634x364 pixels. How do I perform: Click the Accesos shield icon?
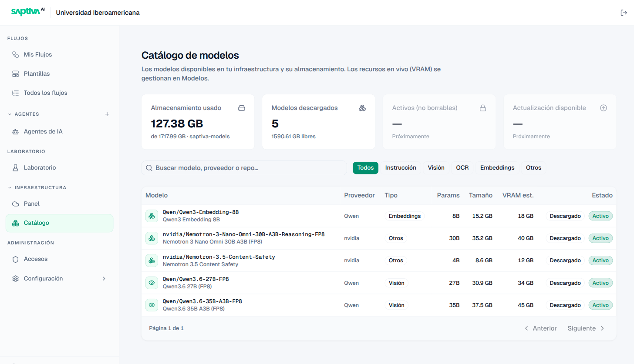pyautogui.click(x=15, y=259)
